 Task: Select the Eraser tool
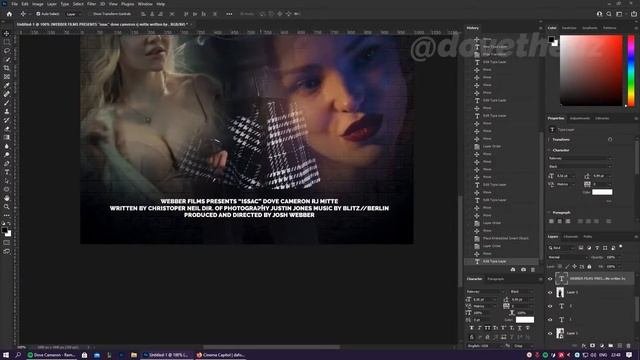(x=7, y=129)
